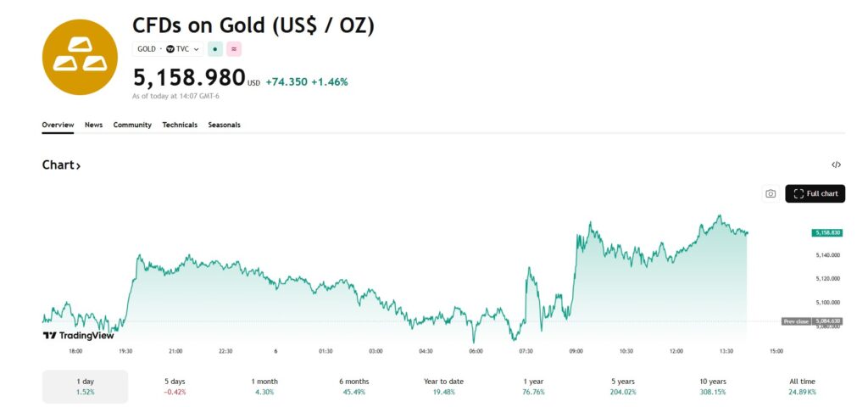Click the TradingView logo on the chart
The height and width of the screenshot is (407, 868).
point(78,335)
